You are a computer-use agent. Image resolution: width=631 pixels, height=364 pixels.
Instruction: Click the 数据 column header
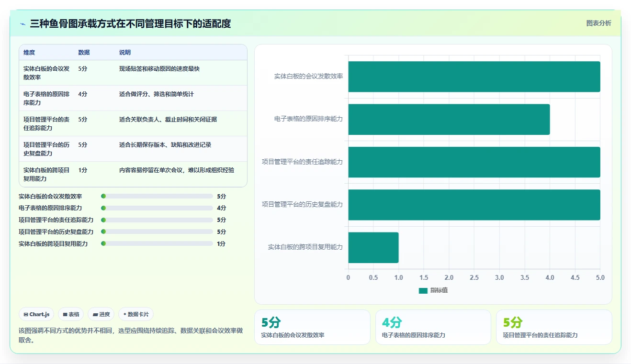point(84,53)
